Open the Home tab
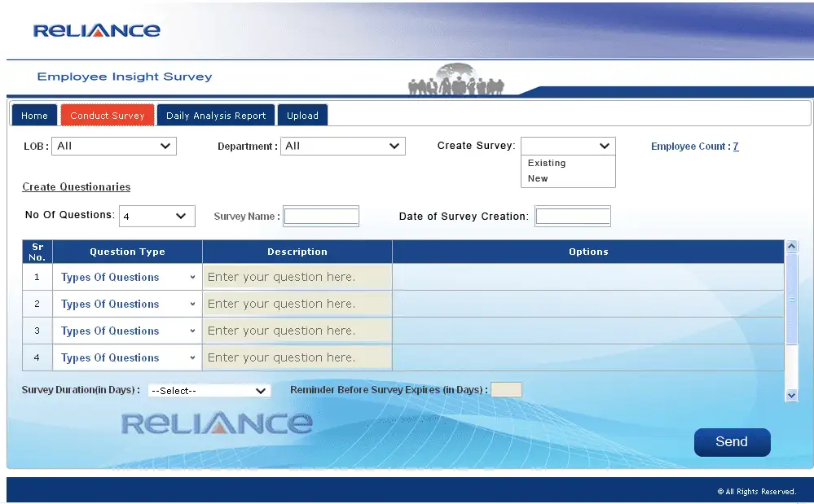814x504 pixels. [34, 116]
